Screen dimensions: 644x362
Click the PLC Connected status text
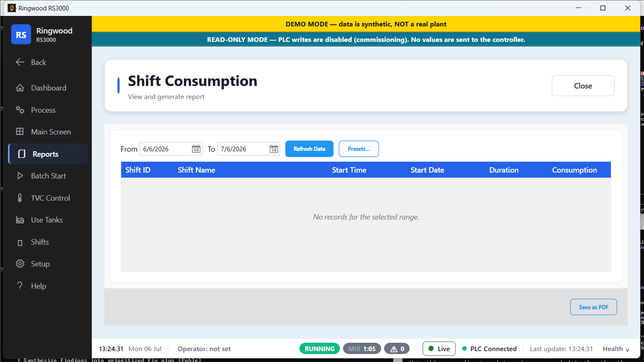click(x=493, y=349)
